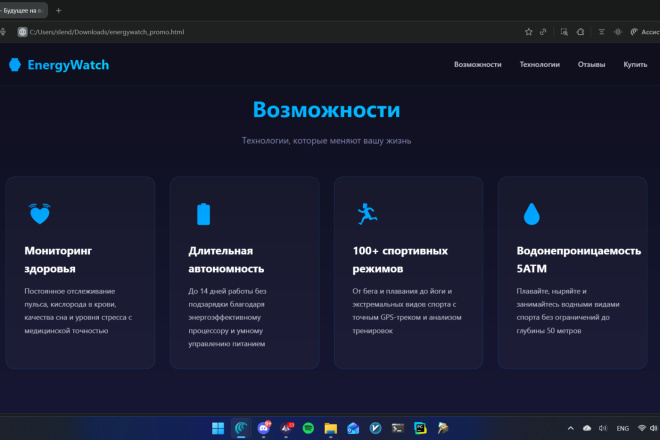The image size is (660, 440).
Task: Click the share link icon in toolbar
Action: 543,32
